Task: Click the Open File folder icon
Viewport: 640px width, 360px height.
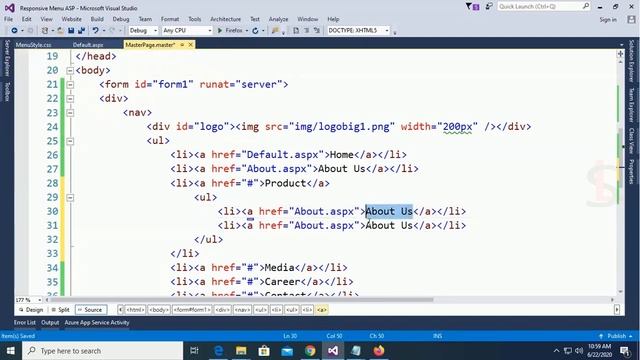Action: [x=60, y=31]
